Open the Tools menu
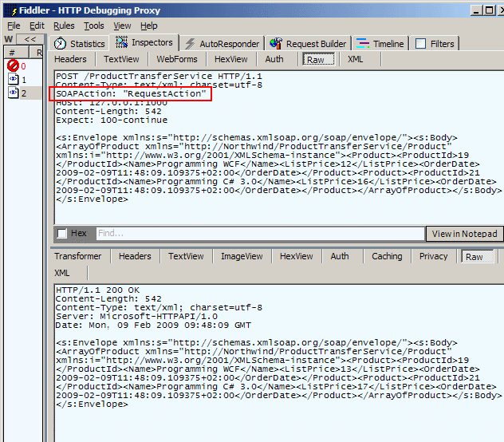 (x=93, y=26)
